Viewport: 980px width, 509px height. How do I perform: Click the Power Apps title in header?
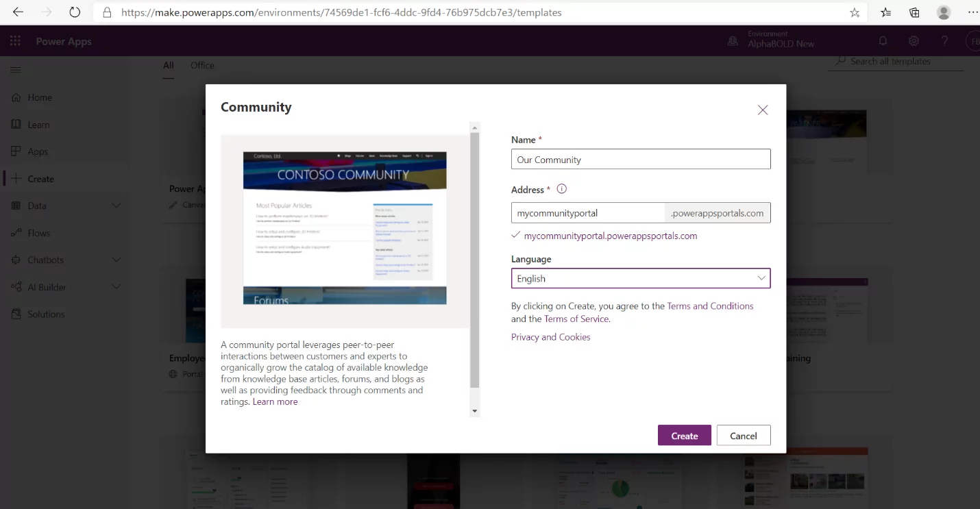pos(64,41)
